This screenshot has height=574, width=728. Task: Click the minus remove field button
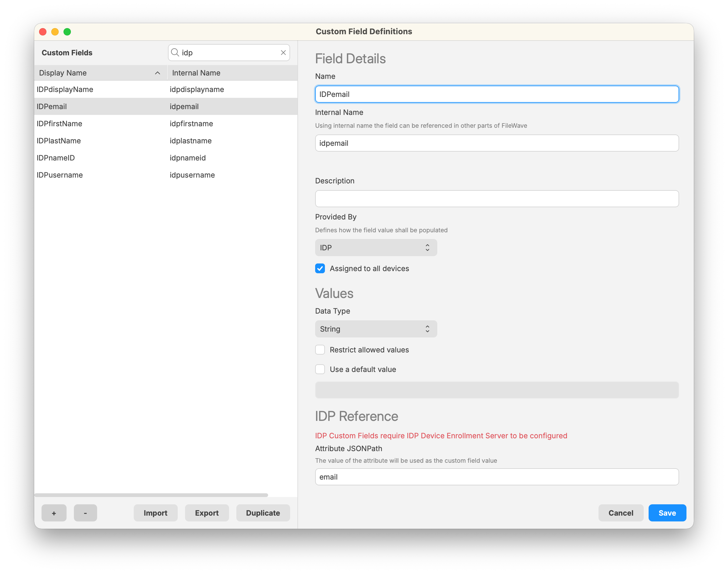click(85, 513)
